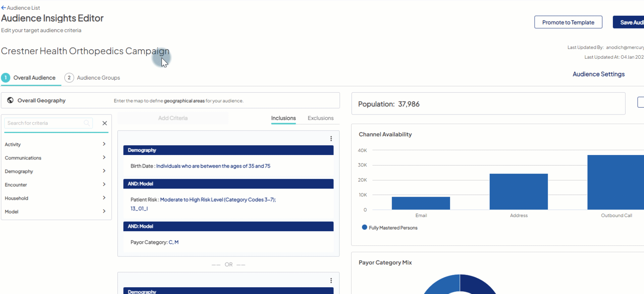Click the Address bar in Channel Availability chart
This screenshot has width=644, height=294.
(519, 191)
